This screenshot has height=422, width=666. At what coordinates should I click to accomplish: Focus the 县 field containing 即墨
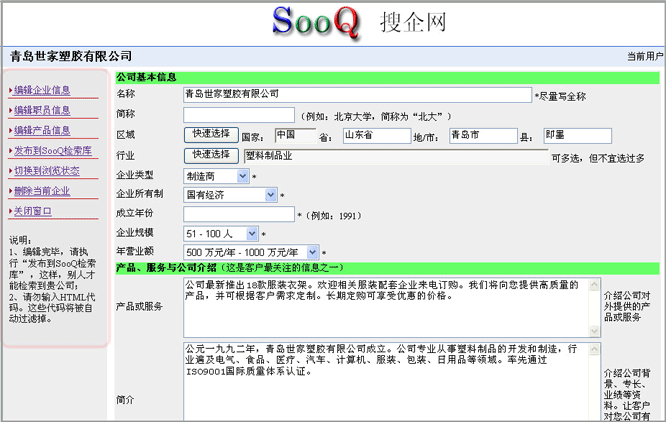[578, 135]
